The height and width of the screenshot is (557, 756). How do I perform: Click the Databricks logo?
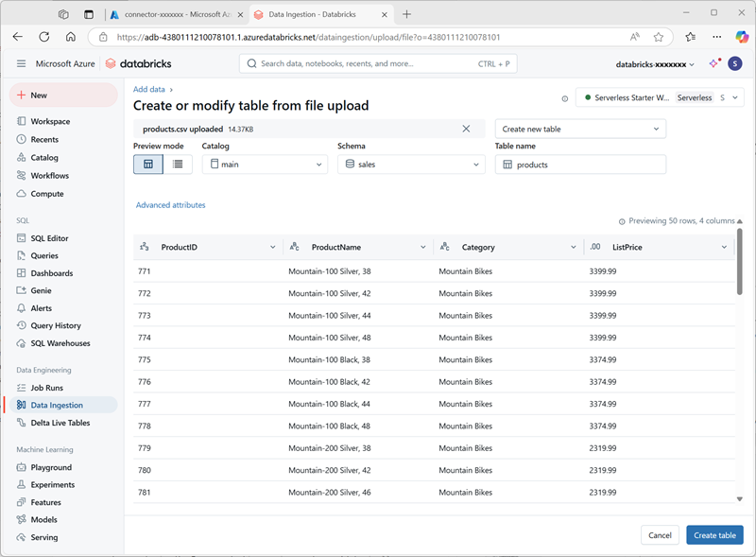[138, 63]
